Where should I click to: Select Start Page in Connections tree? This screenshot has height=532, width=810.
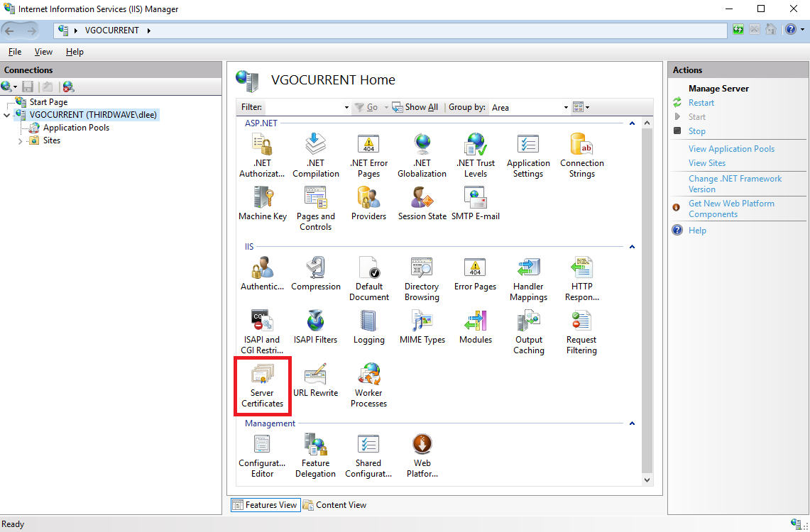[48, 102]
